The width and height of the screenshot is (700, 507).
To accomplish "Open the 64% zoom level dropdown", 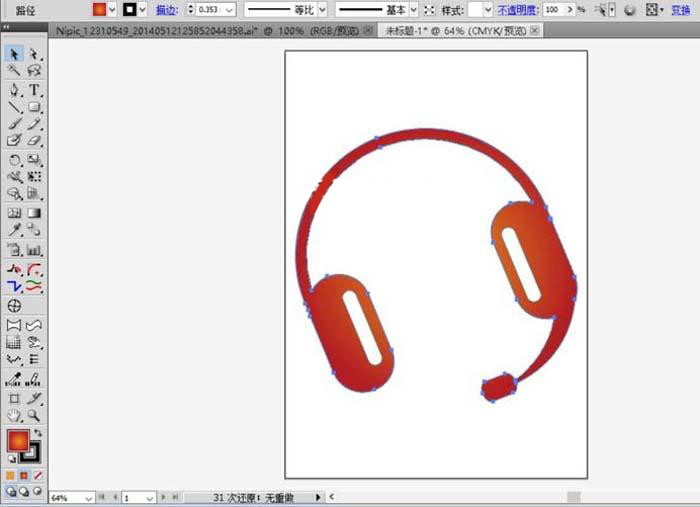I will 88,498.
